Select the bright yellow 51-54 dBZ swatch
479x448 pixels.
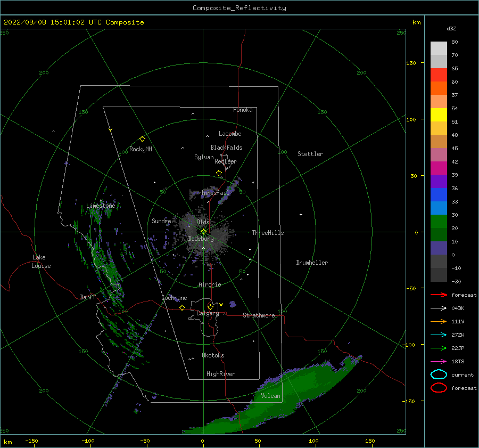[439, 115]
